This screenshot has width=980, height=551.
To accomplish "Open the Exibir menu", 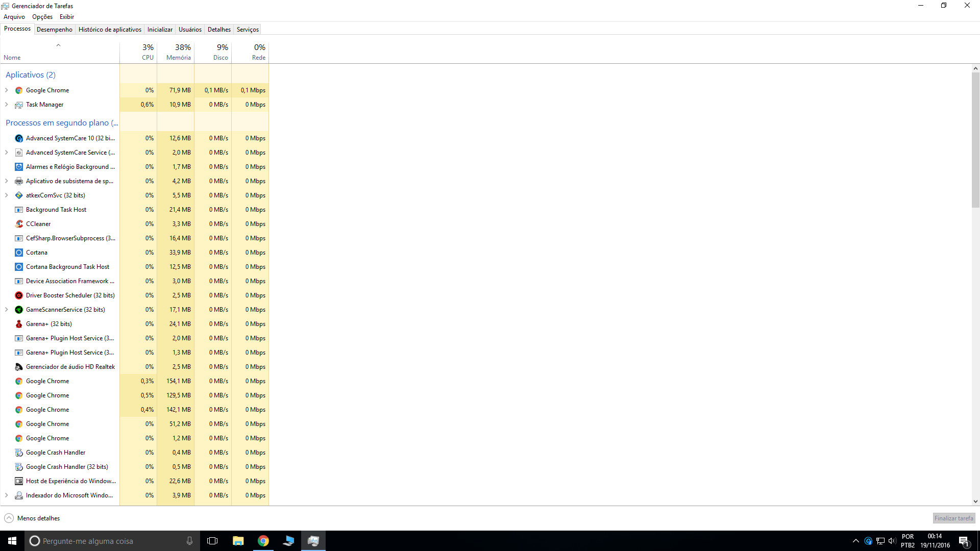I will click(67, 17).
